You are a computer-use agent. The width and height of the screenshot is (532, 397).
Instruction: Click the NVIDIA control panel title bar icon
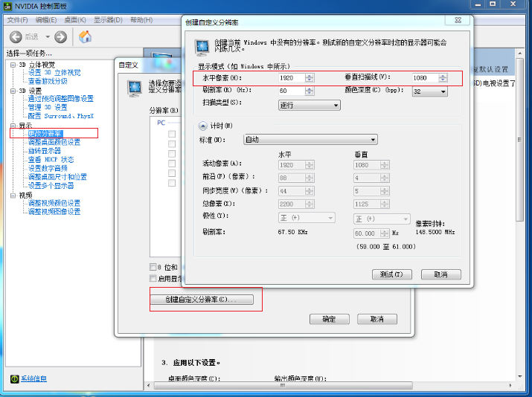click(7, 6)
